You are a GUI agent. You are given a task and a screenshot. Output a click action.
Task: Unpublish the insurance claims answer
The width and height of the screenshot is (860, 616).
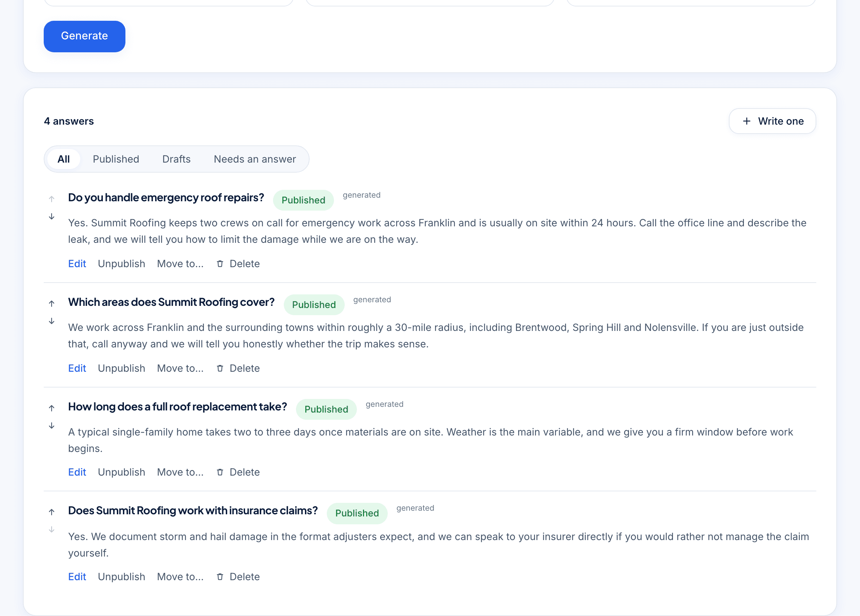121,577
